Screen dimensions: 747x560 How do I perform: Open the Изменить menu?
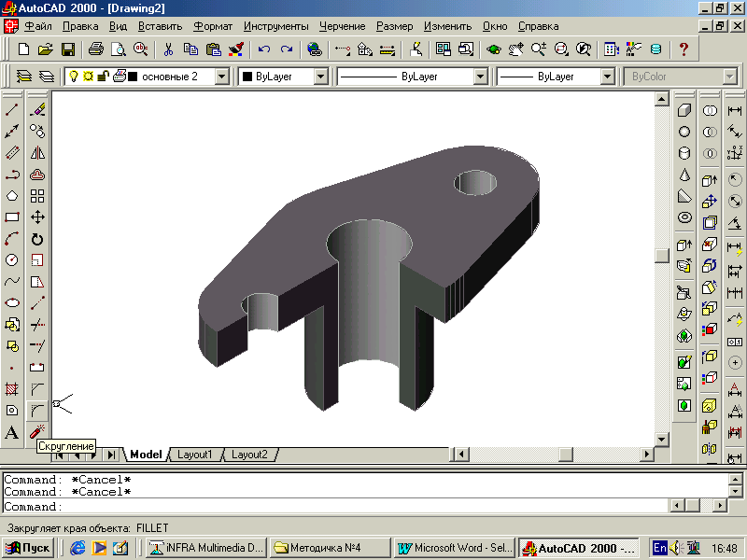[x=448, y=27]
